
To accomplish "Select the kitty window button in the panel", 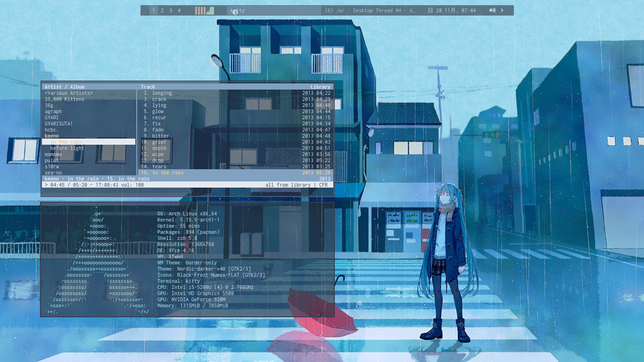I will click(x=273, y=10).
